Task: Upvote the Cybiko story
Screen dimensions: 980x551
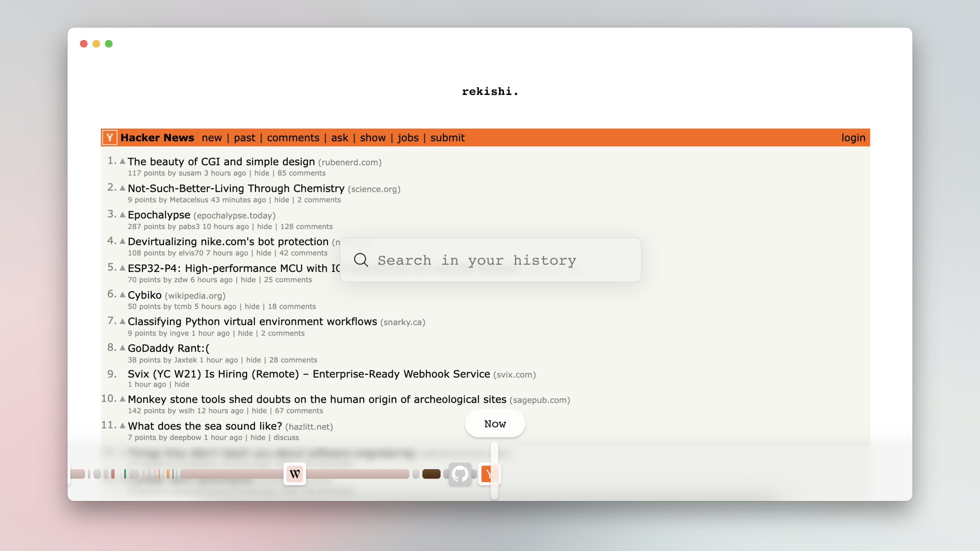Action: [122, 295]
